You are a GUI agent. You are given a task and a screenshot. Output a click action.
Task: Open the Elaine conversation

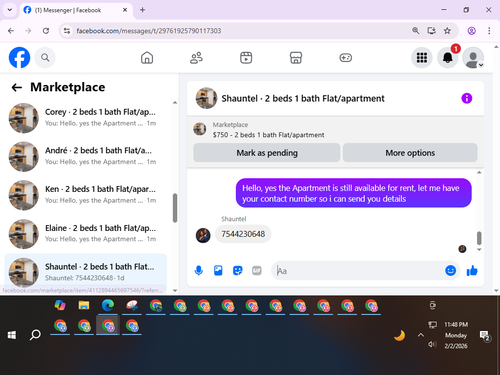86,234
